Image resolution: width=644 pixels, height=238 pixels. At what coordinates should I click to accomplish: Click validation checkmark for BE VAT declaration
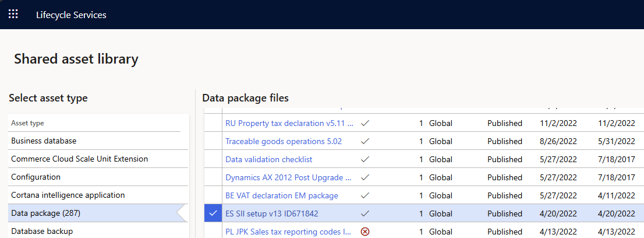(x=365, y=195)
